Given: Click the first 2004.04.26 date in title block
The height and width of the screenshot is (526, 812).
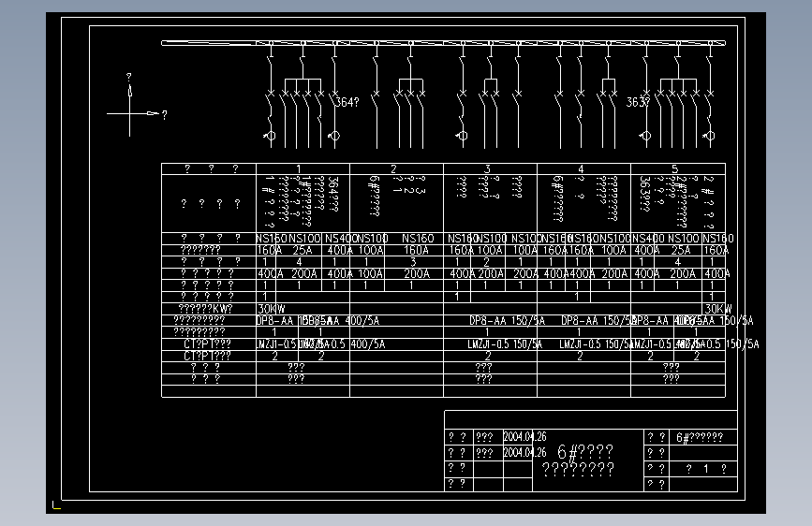Looking at the screenshot, I should 525,437.
